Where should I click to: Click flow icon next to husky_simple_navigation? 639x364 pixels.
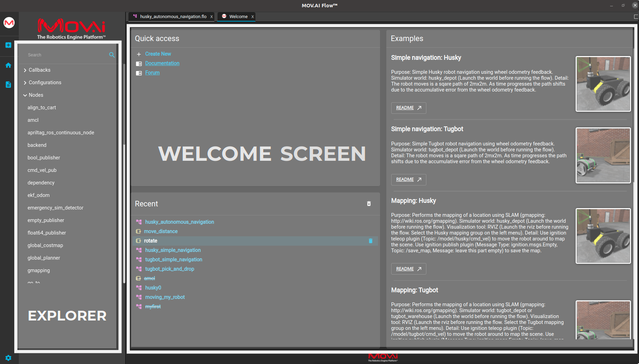[139, 250]
